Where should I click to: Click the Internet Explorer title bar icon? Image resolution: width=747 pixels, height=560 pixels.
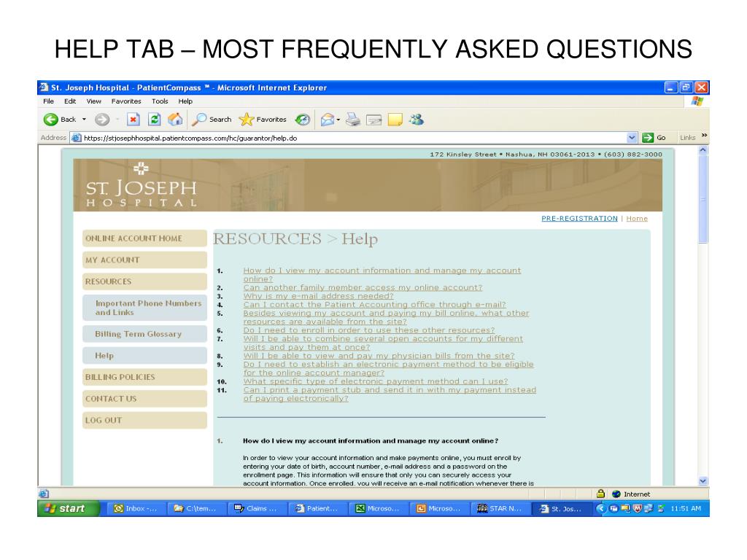[44, 87]
